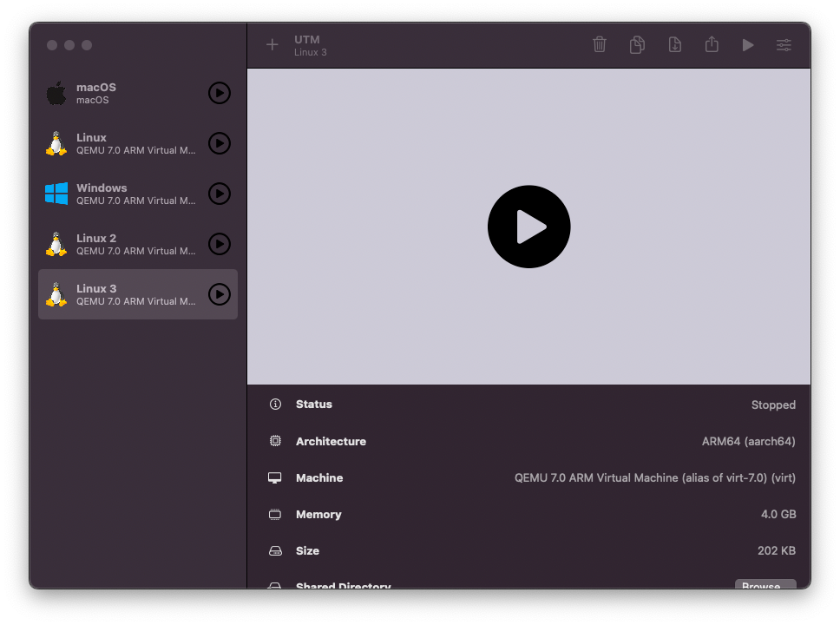Screen dimensions: 840x625
Task: Click the Size label
Action: point(307,551)
